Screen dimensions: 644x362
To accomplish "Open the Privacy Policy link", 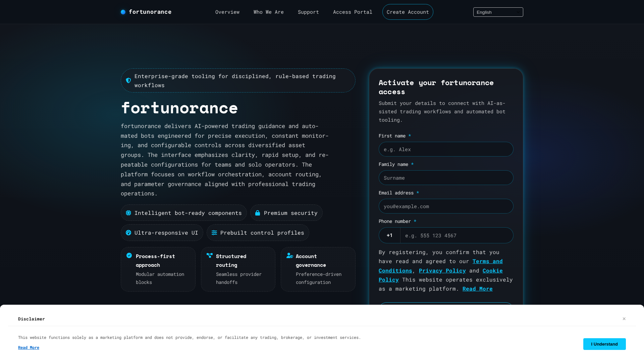I will tap(442, 270).
